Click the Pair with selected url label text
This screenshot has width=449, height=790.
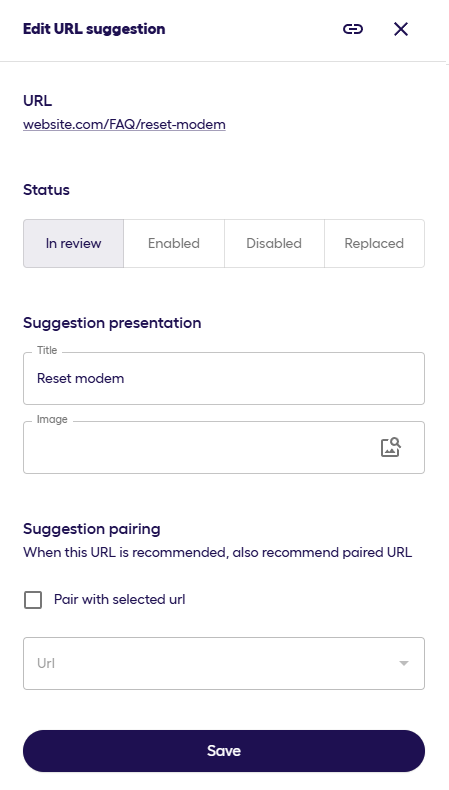point(119,600)
